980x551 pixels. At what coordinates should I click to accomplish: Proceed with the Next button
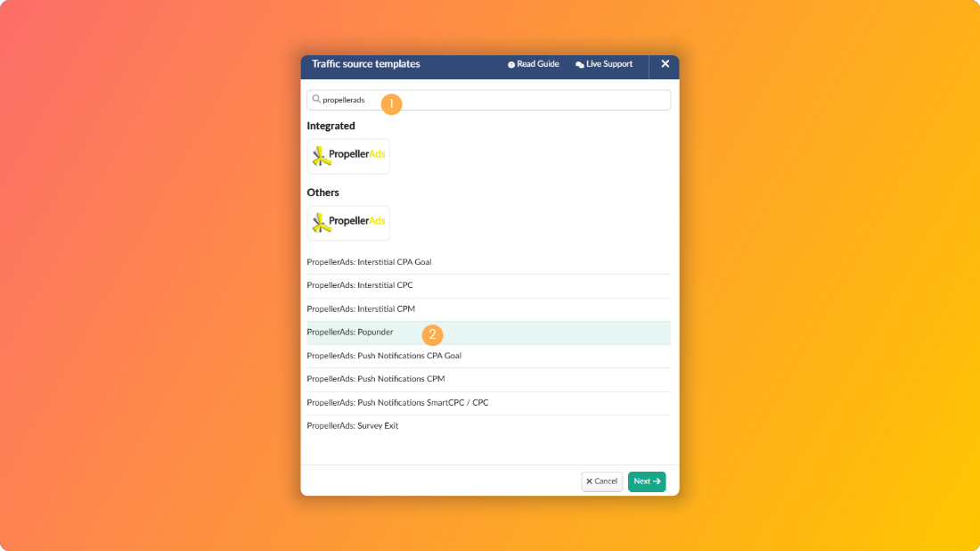pyautogui.click(x=646, y=481)
